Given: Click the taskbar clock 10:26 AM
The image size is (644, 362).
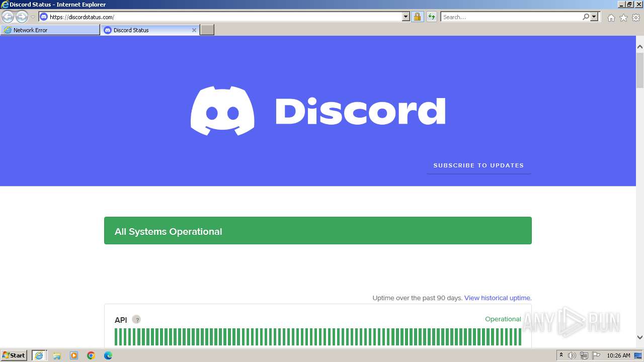Looking at the screenshot, I should [x=618, y=355].
